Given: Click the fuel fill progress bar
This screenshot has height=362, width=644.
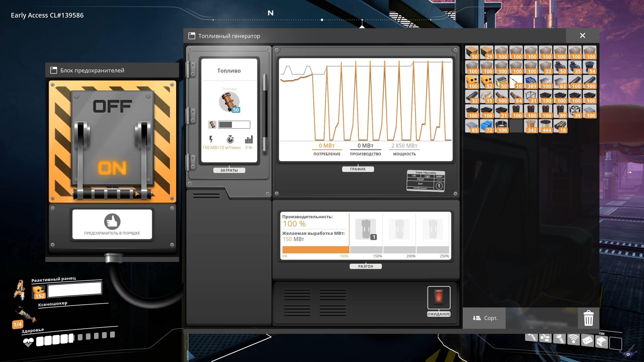Looking at the screenshot, I should point(234,124).
